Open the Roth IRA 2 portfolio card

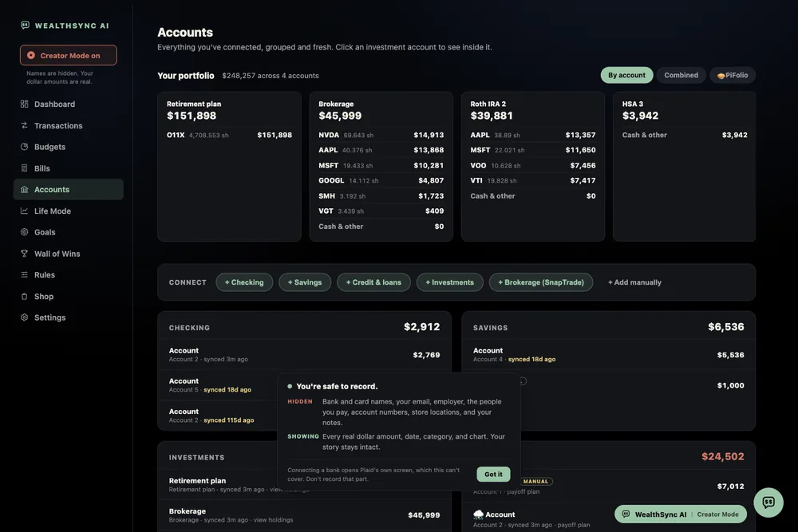pyautogui.click(x=533, y=167)
